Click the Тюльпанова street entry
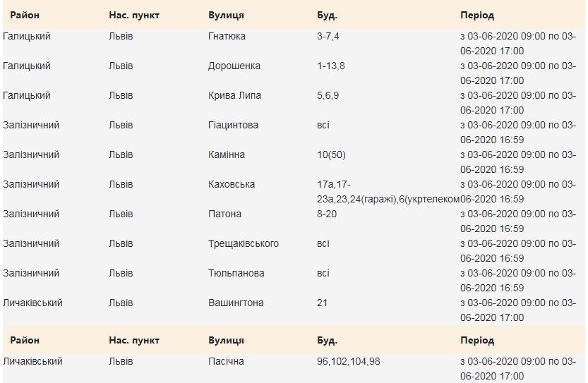This screenshot has width=588, height=383. 236,273
